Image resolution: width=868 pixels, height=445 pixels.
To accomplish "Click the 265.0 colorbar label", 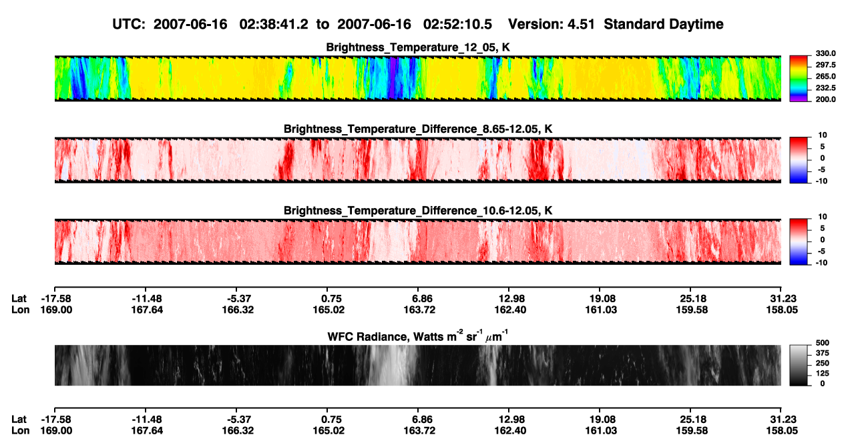I will click(825, 76).
